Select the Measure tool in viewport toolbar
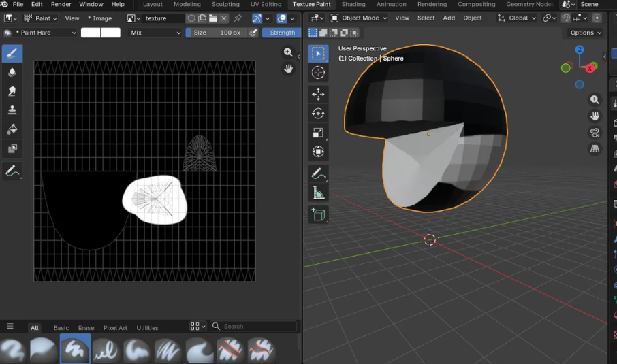617x364 pixels. pos(318,194)
